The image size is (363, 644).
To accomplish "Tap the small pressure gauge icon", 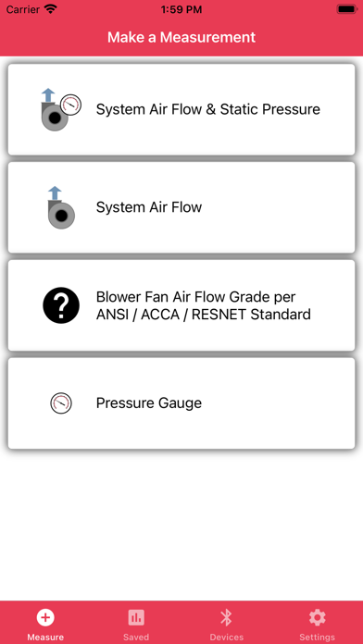I will (x=61, y=402).
